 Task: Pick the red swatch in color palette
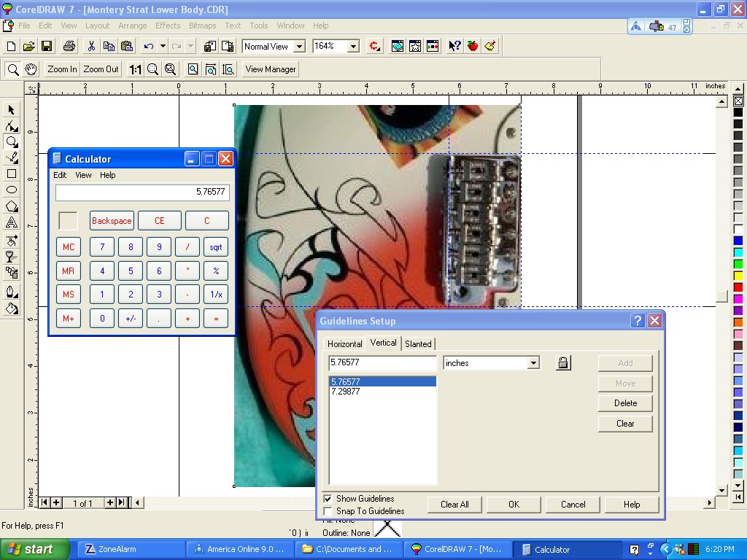738,287
